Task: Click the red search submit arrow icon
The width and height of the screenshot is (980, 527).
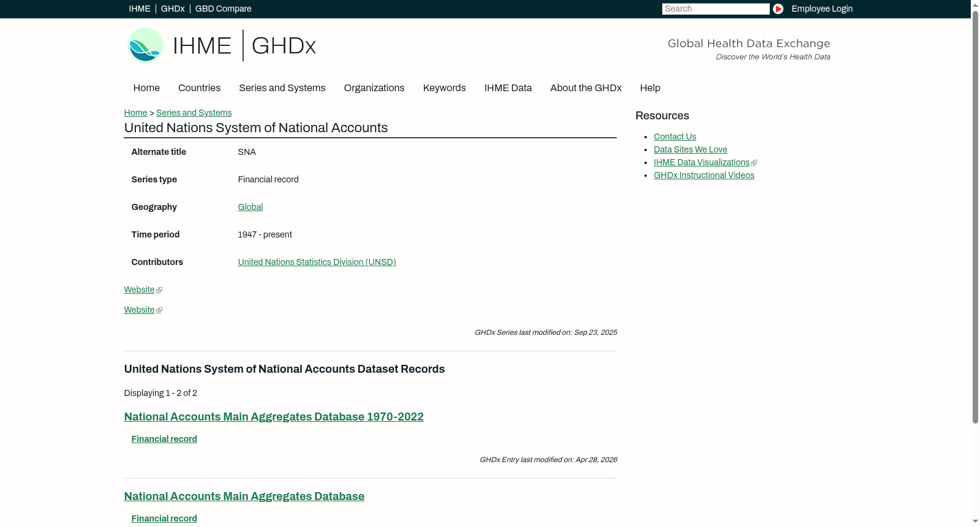Action: pos(778,9)
